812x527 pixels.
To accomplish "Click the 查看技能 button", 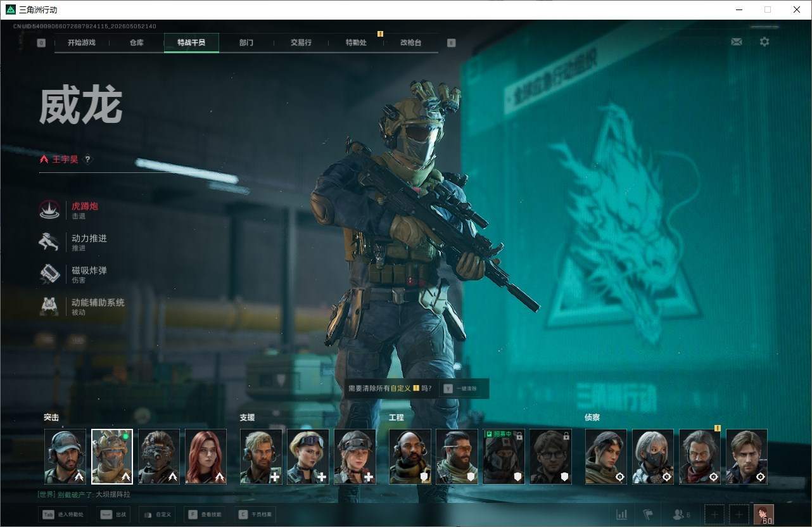I will tap(205, 515).
